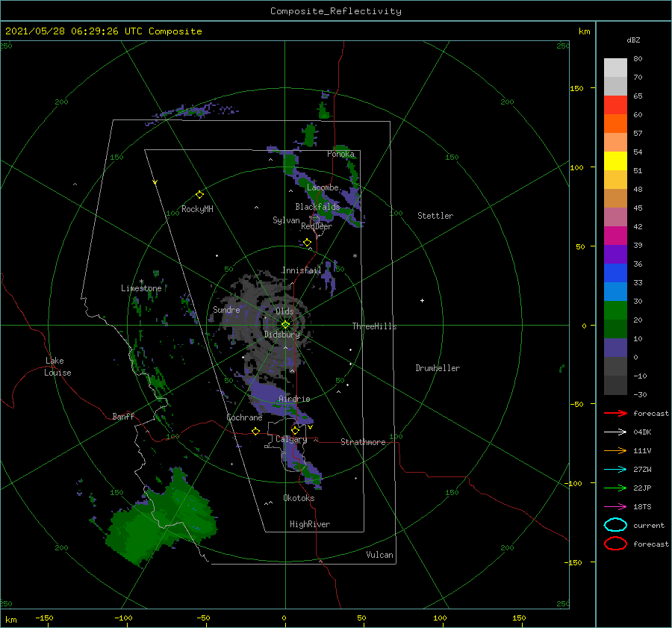The image size is (672, 628).
Task: Click the 18TS legend text
Action: (x=642, y=507)
